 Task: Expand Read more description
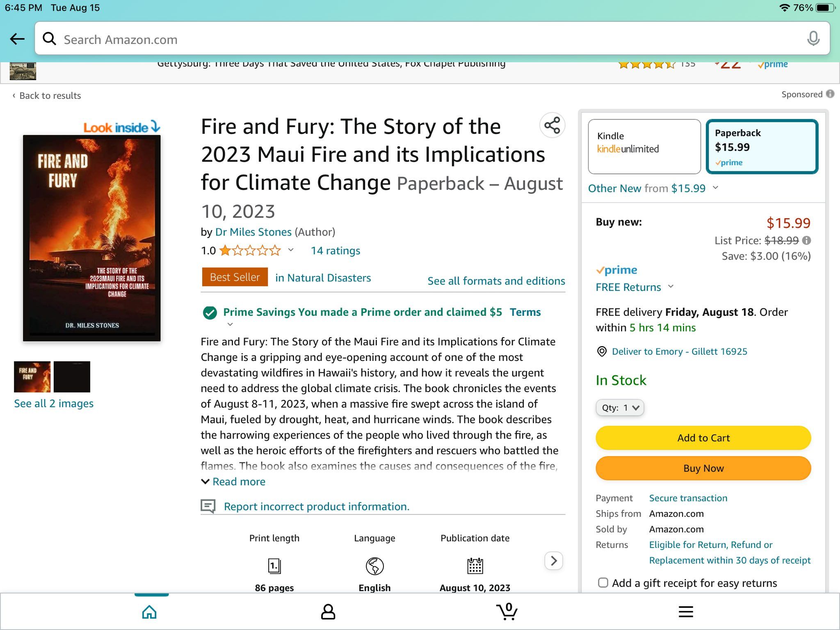point(233,482)
